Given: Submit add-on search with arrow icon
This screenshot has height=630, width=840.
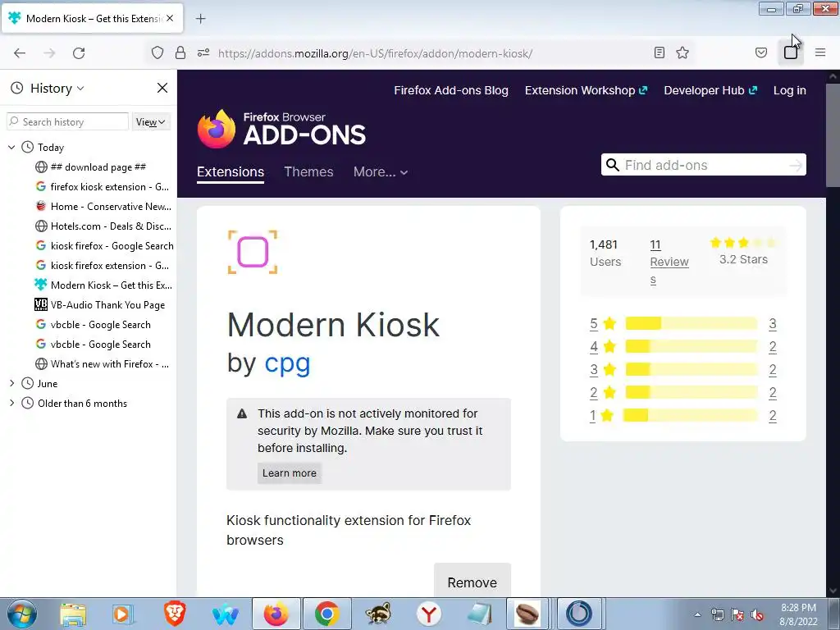Looking at the screenshot, I should click(796, 165).
